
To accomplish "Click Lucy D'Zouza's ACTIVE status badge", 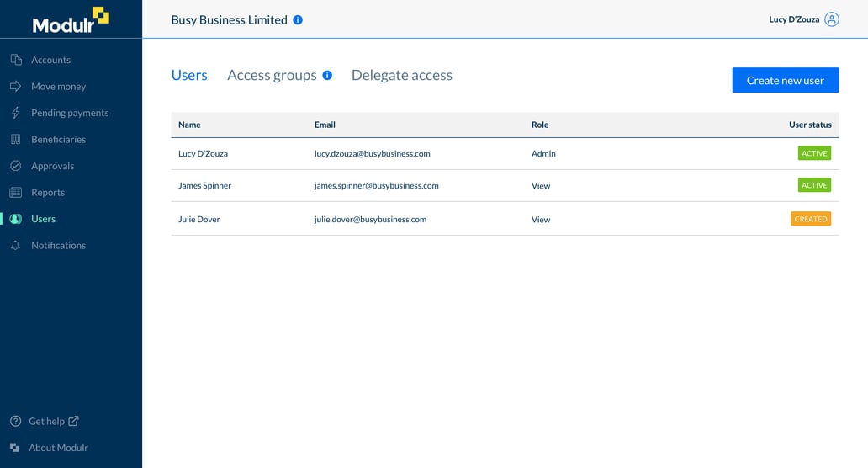I will [814, 153].
